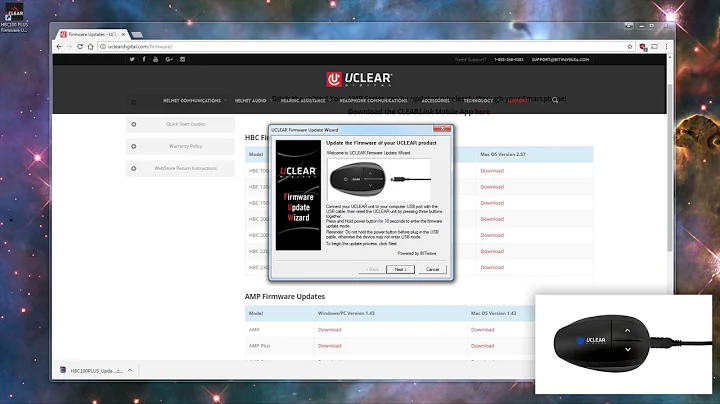Open UCLEAR's Facebook page icon

point(144,59)
